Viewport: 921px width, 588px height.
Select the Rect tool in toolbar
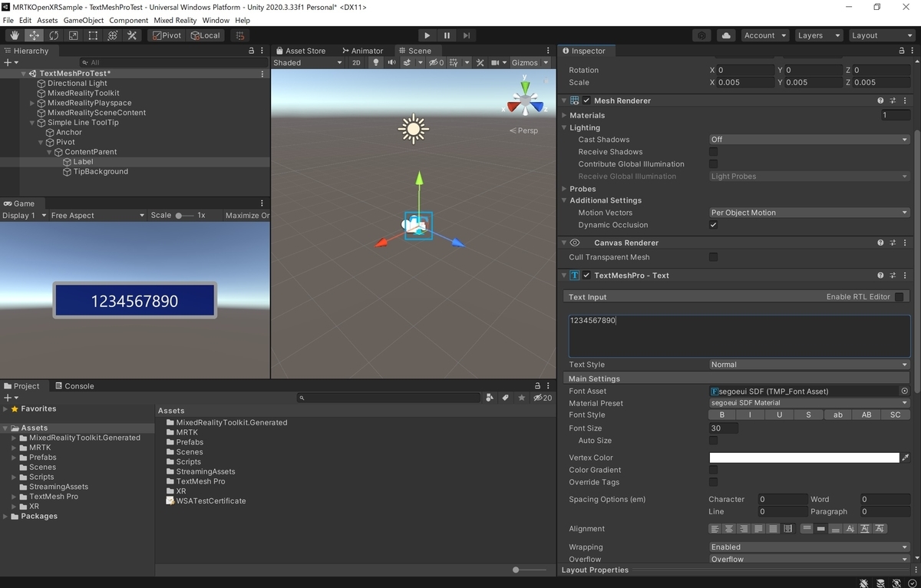pyautogui.click(x=93, y=35)
